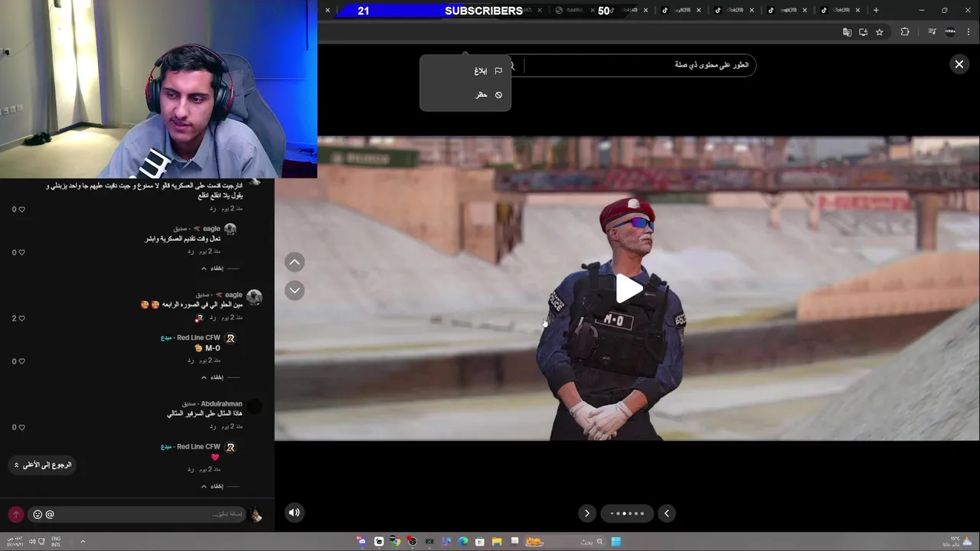Reply to Red Line CFW's heart emoji comment

click(191, 469)
